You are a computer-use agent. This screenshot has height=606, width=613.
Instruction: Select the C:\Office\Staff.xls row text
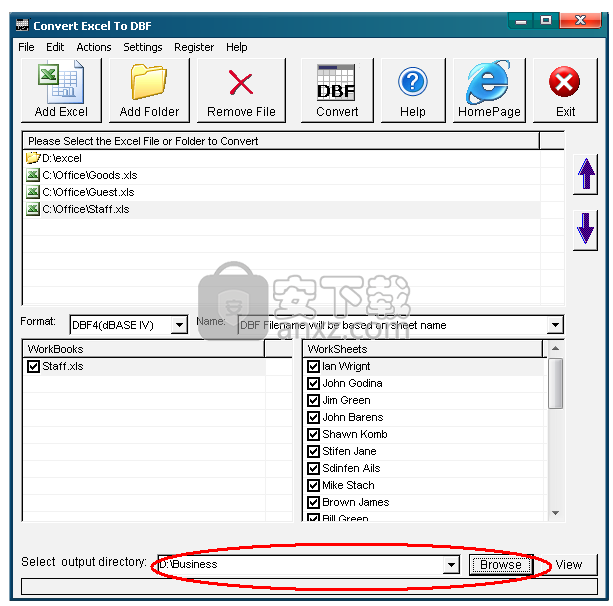tap(86, 209)
